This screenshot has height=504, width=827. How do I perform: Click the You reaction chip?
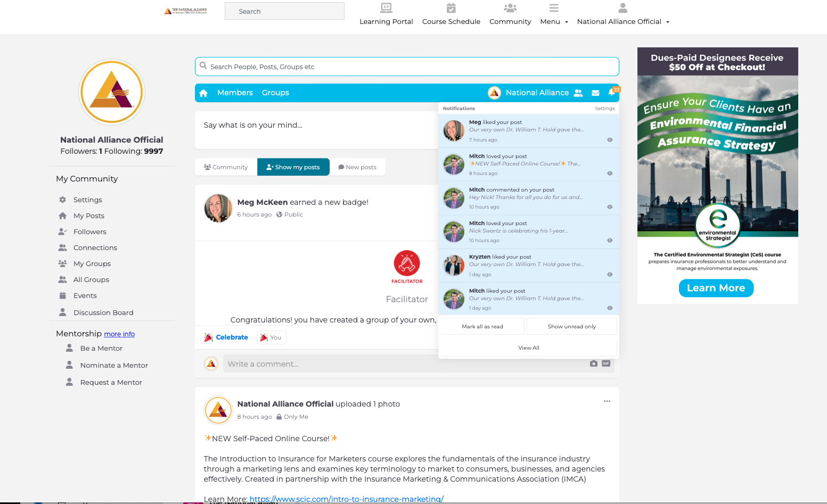[272, 337]
